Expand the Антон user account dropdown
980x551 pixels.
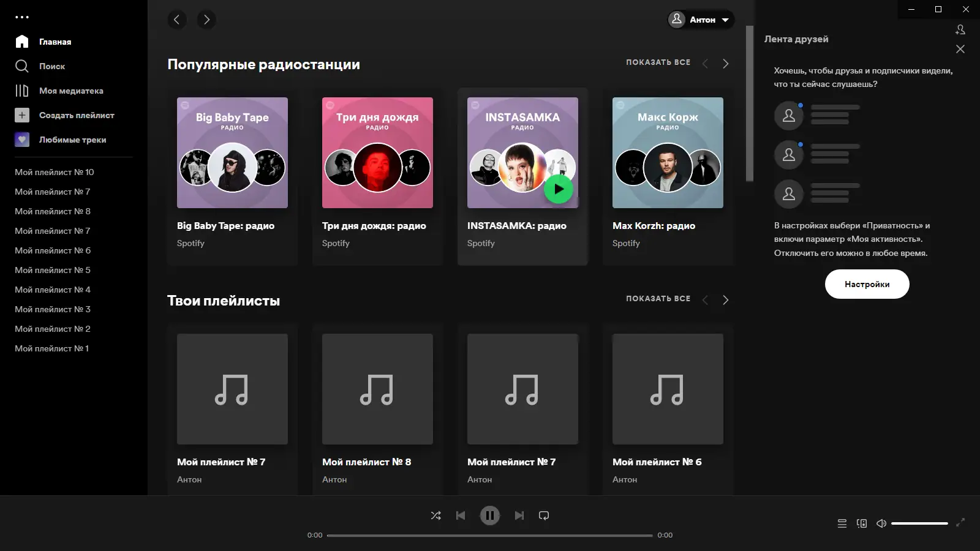(701, 20)
